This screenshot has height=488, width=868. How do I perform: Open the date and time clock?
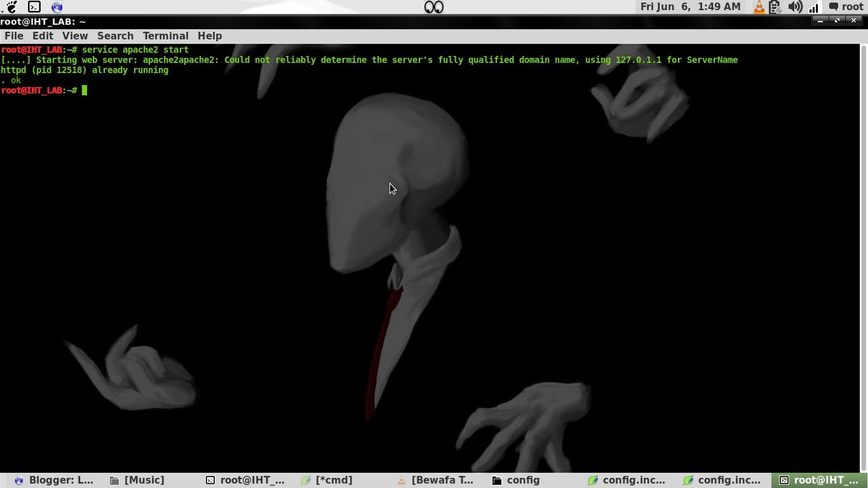click(691, 7)
